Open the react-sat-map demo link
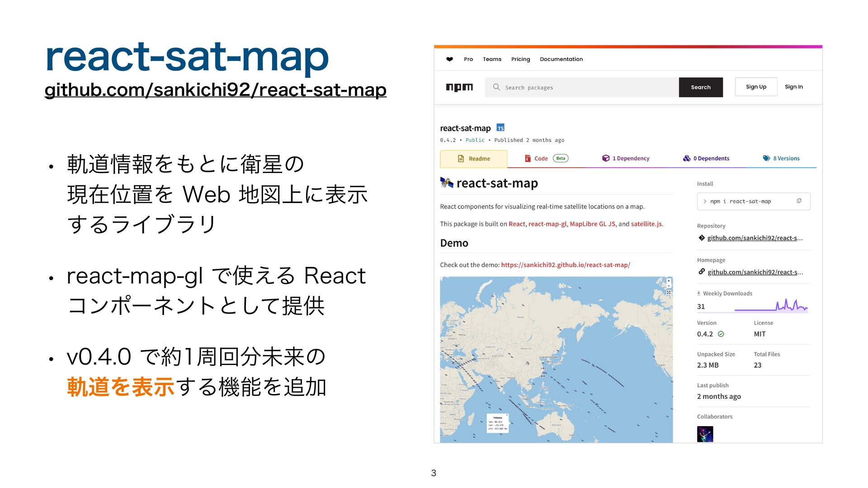Screen dimensions: 868x488 565,265
